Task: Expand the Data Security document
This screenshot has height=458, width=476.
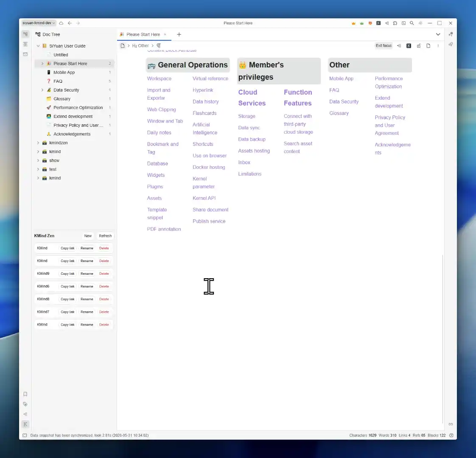Action: coord(42,90)
